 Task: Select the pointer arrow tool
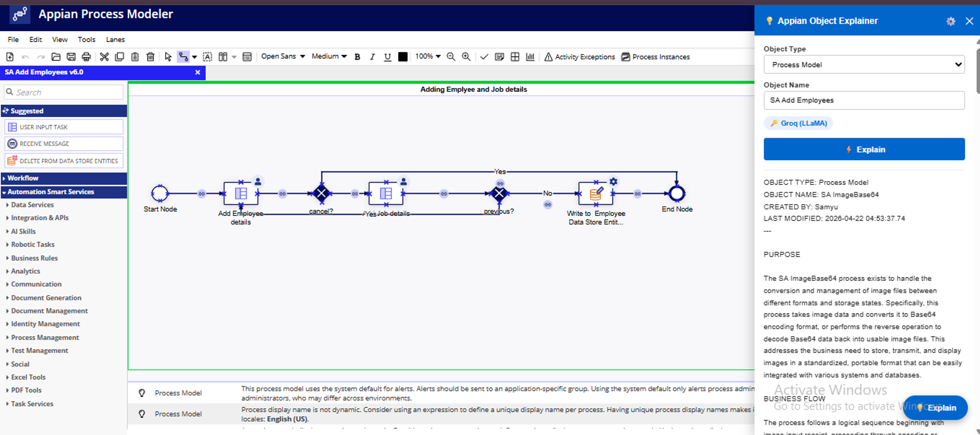point(168,57)
